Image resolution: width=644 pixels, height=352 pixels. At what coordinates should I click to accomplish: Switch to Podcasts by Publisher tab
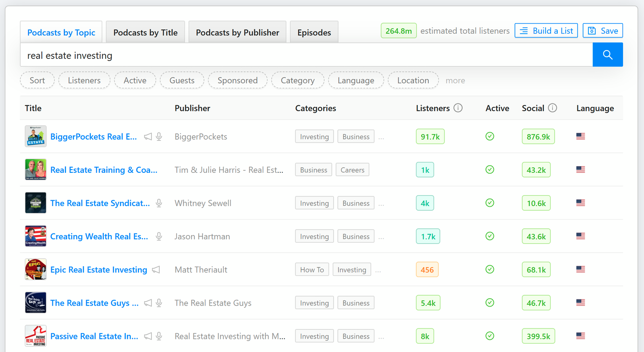(x=237, y=32)
